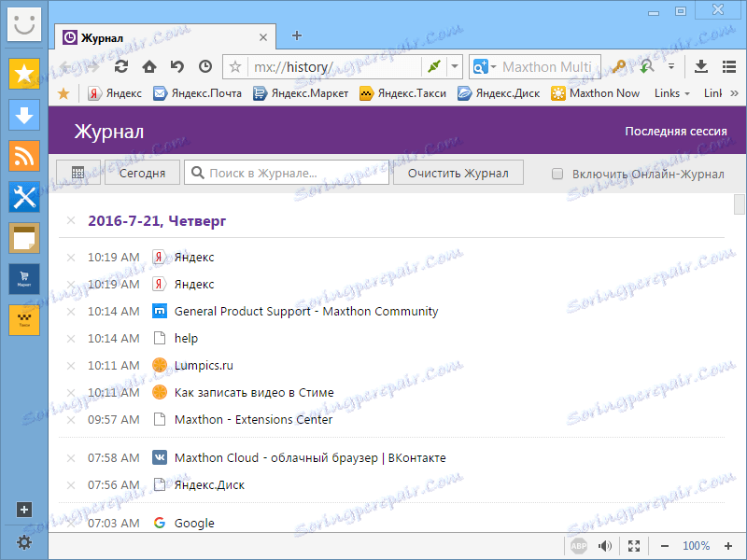
Task: Enable the Включить Онлайн-Журнал checkbox
Action: (557, 174)
